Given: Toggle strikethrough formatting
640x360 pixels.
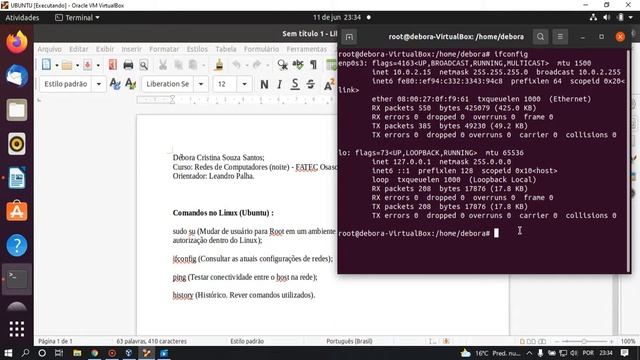Looking at the screenshot, I should (310, 84).
